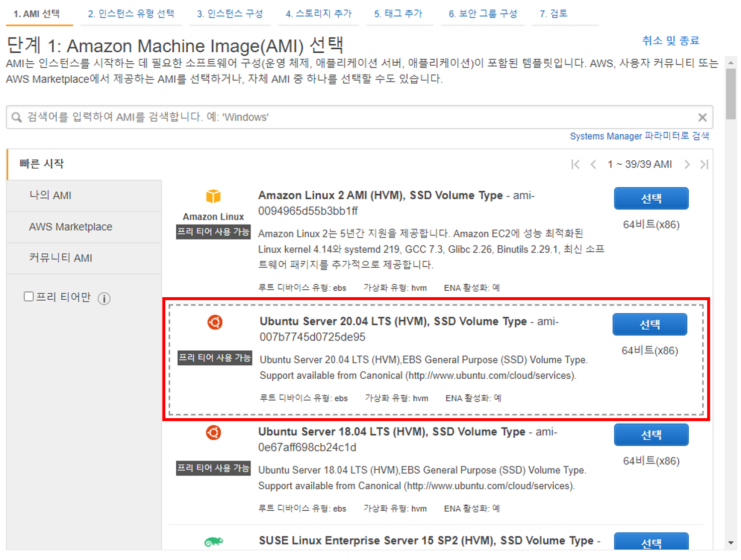Image resolution: width=741 pixels, height=560 pixels.
Task: Open the 나의 AMI category
Action: click(x=84, y=196)
